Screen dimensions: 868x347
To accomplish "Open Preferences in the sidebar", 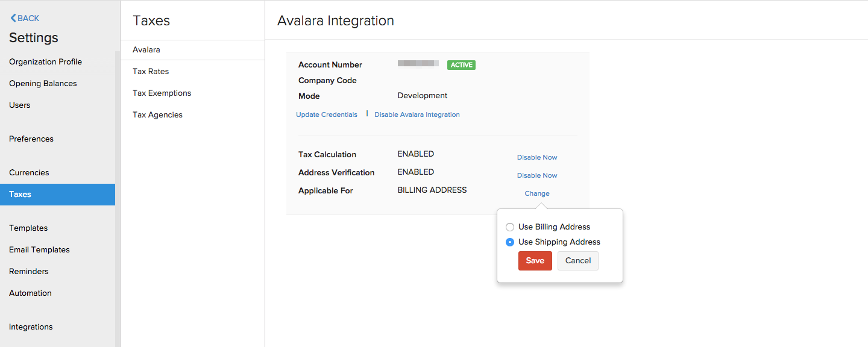I will [31, 139].
